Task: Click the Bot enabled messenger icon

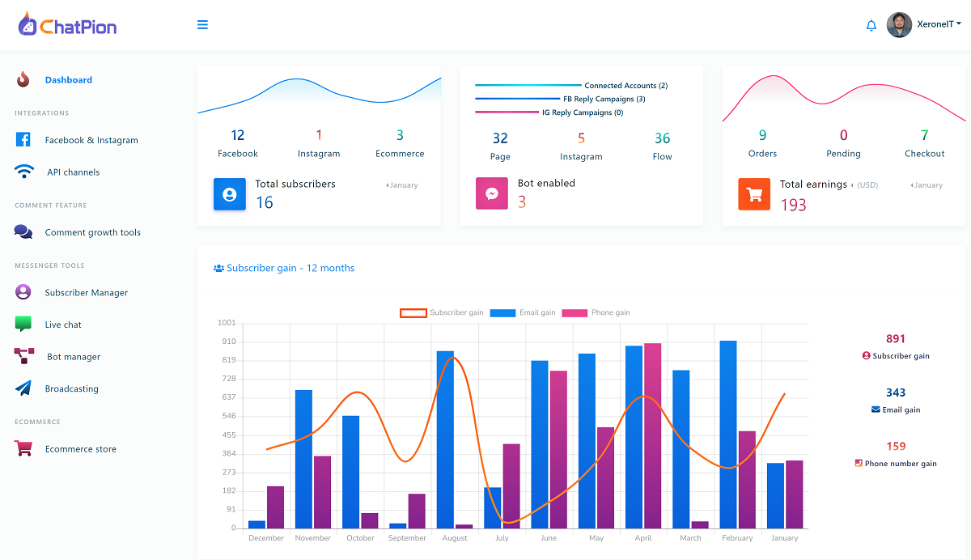Action: 491,194
